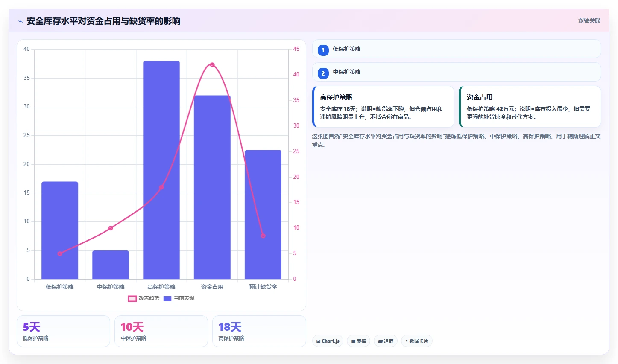Click the 资金占用 bar in the chart
Screen dimensions: 618x364
pos(212,187)
